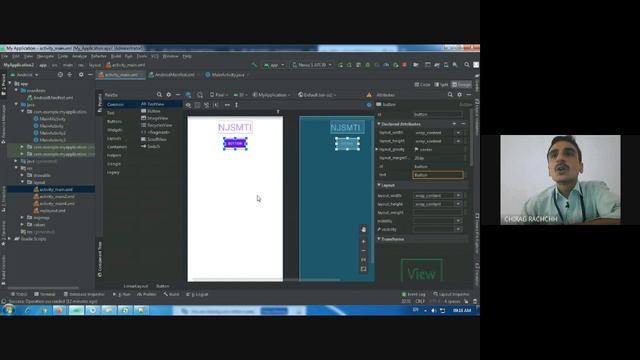Viewport: 640px width, 360px height.
Task: Open the Event Log
Action: point(413,294)
